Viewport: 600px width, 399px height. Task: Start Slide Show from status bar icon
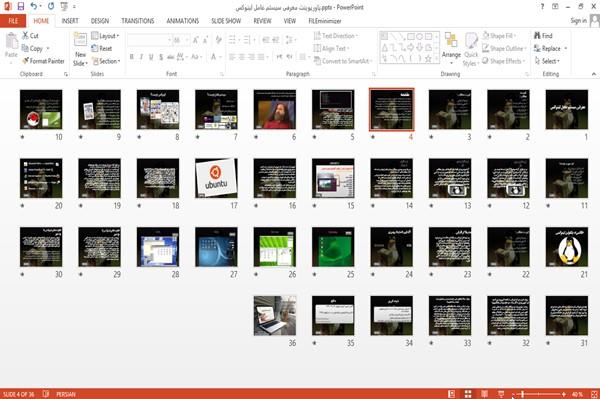[501, 394]
